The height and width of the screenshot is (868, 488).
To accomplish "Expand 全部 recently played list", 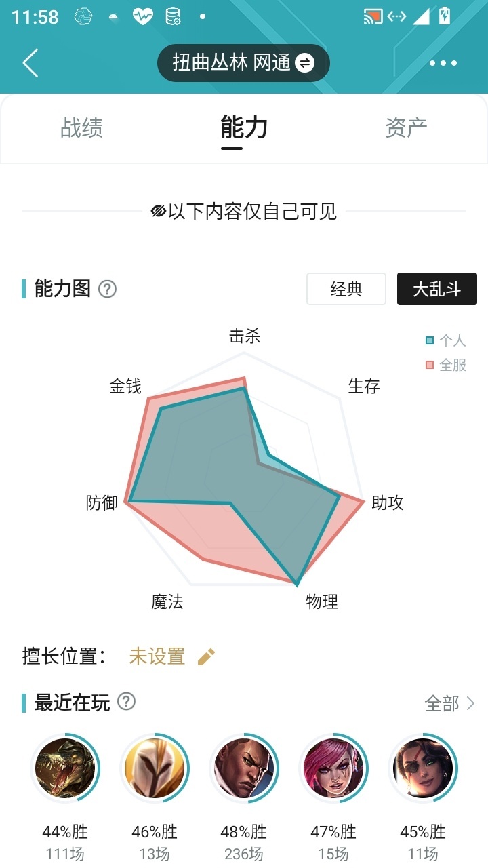I will (x=450, y=703).
